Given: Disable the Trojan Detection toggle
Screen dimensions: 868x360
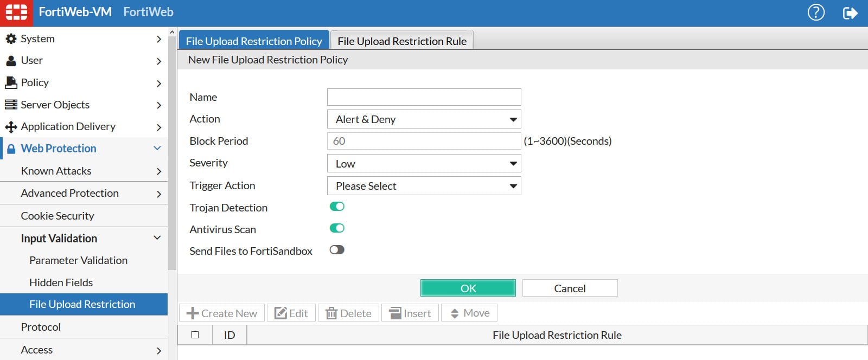Looking at the screenshot, I should pos(337,207).
